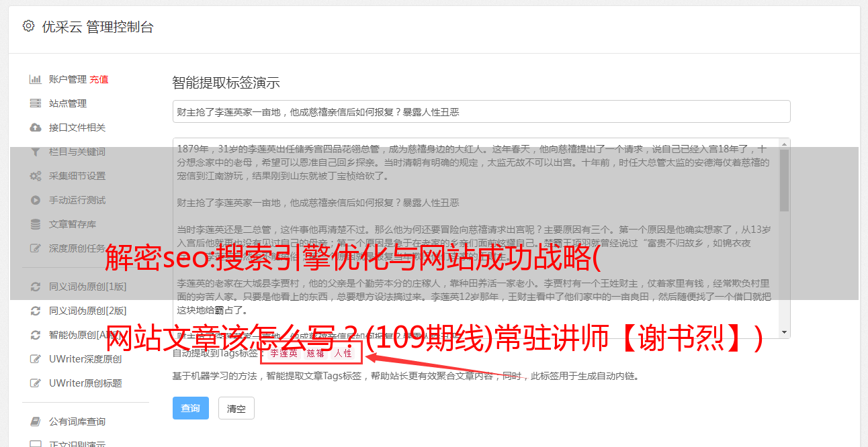Image resolution: width=868 pixels, height=447 pixels.
Task: Click the 充值 recharge link
Action: 99,79
